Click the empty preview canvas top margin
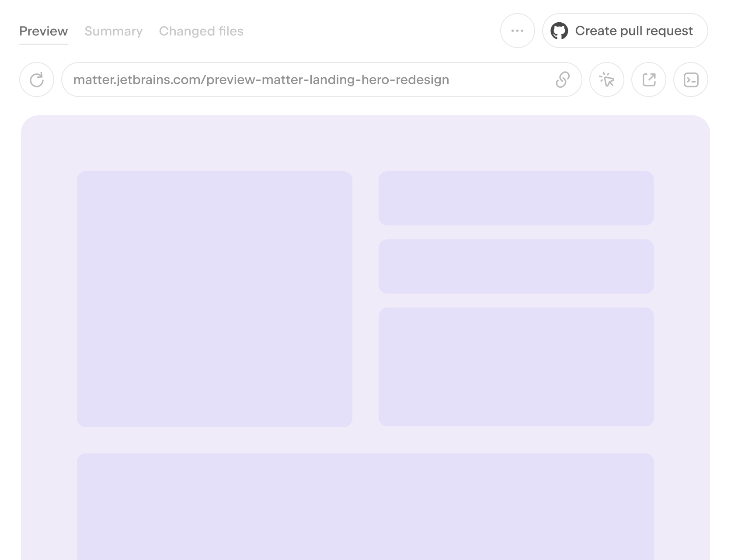This screenshot has height=560, width=731. pos(365,143)
